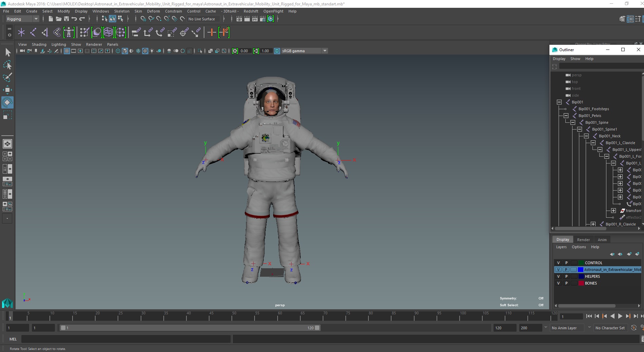Click the No Live Surface field
This screenshot has width=644, height=352.
point(203,19)
